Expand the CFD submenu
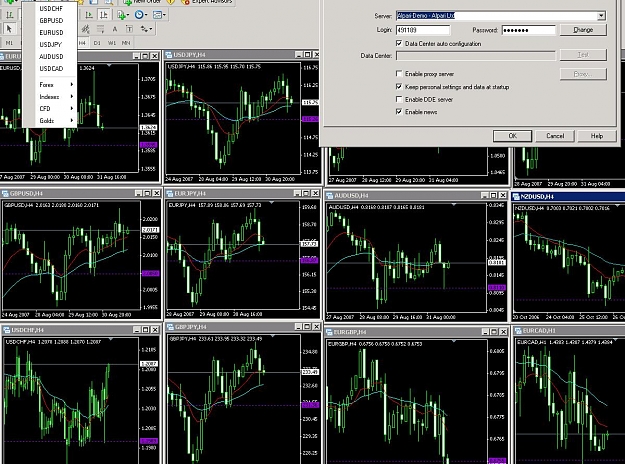This screenshot has height=464, width=625. (50, 108)
